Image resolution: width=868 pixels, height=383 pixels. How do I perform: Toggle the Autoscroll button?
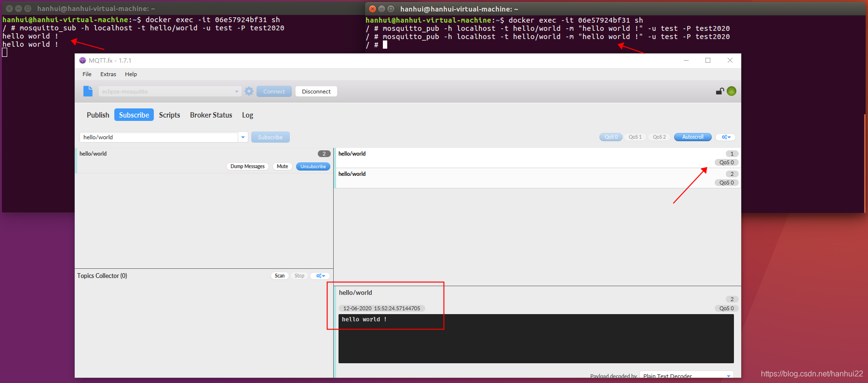693,137
